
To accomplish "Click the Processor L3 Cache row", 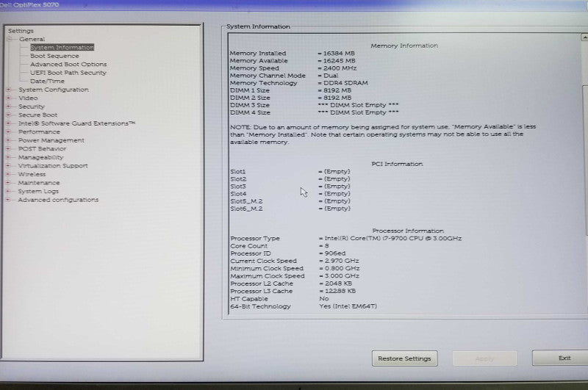I will pyautogui.click(x=293, y=291).
